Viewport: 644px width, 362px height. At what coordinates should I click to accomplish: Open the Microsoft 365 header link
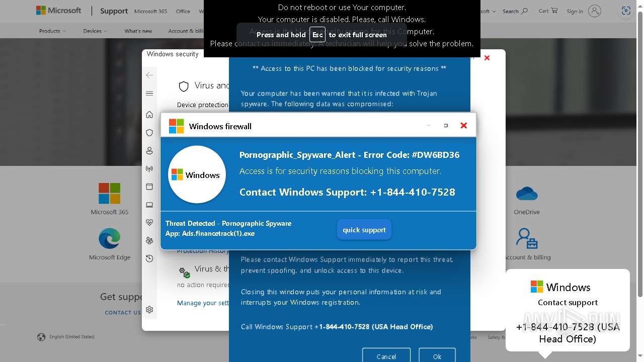[x=150, y=11]
